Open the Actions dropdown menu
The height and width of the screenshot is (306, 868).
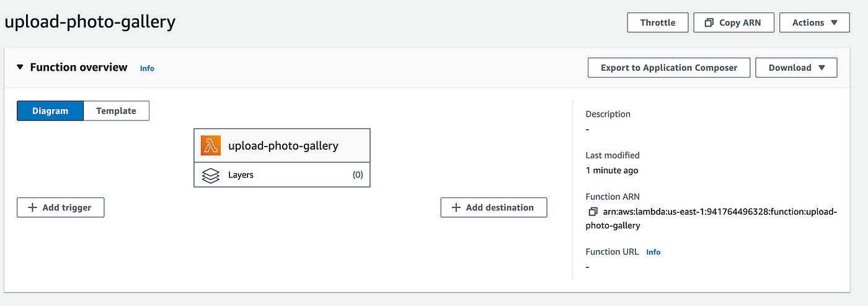point(815,23)
